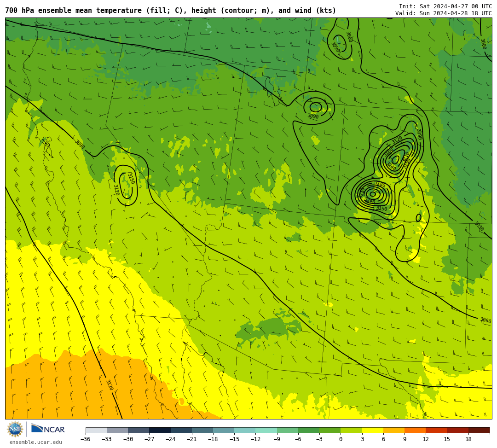This screenshot has width=497, height=448.
Task: Pick the dark blue -24 to -21 segment
Action: pyautogui.click(x=181, y=430)
